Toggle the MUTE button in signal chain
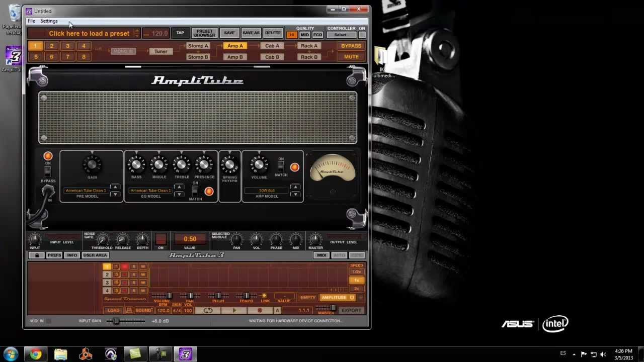The image size is (644, 362). (x=351, y=57)
